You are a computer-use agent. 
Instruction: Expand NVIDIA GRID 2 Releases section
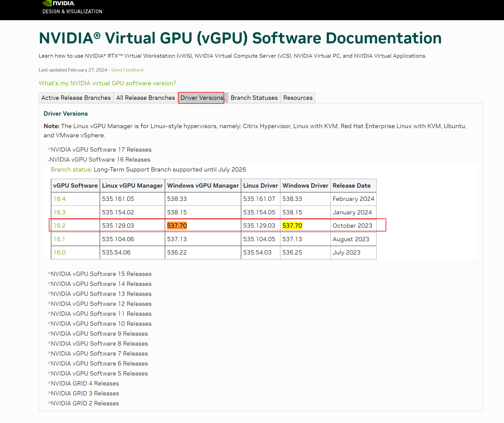[85, 403]
